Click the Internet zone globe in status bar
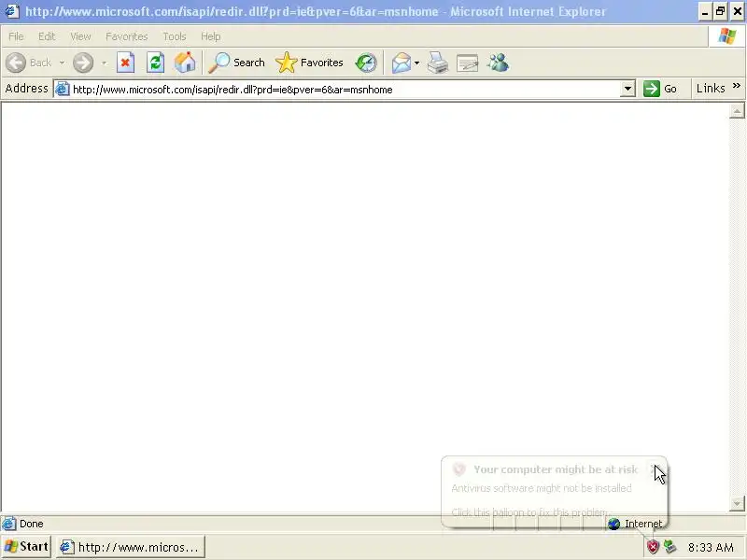This screenshot has height=560, width=747. (613, 524)
